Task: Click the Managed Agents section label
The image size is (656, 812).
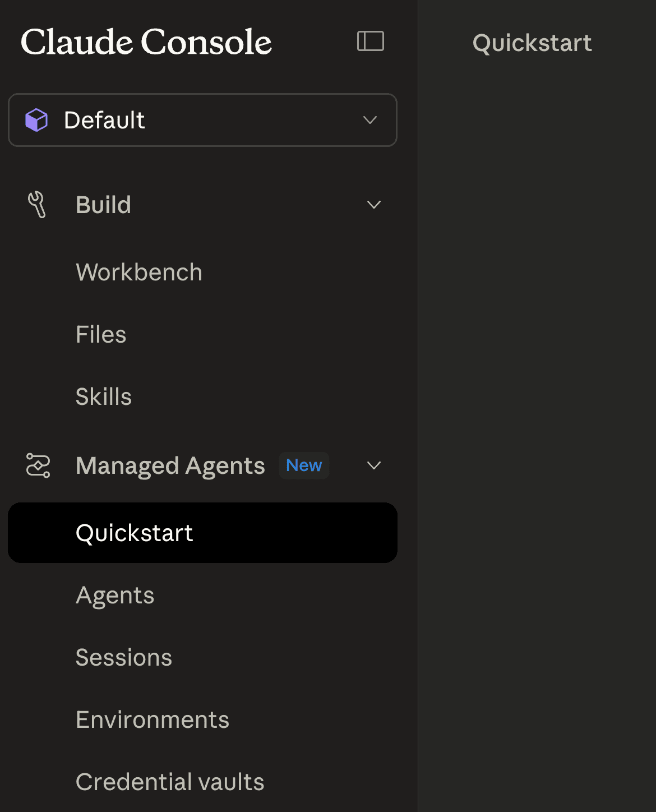Action: pyautogui.click(x=170, y=465)
